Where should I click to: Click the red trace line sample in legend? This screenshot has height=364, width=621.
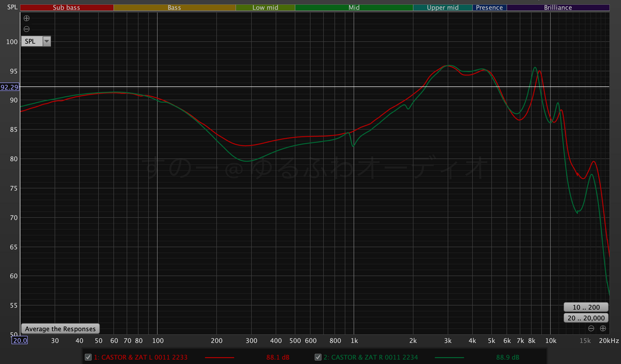[219, 357]
